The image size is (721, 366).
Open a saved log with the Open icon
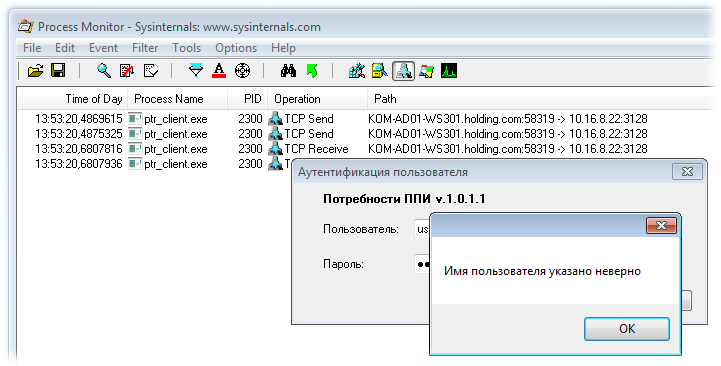tap(35, 71)
